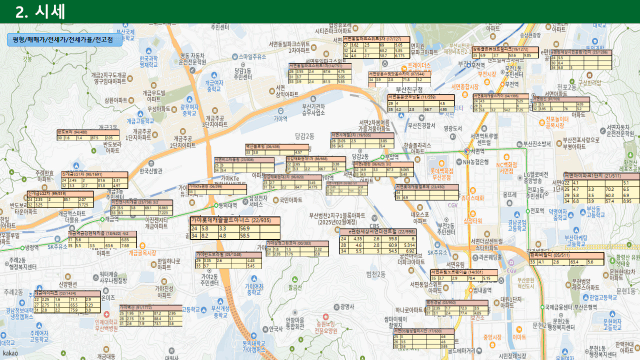Select the 서면역 subway station marker

point(467,151)
